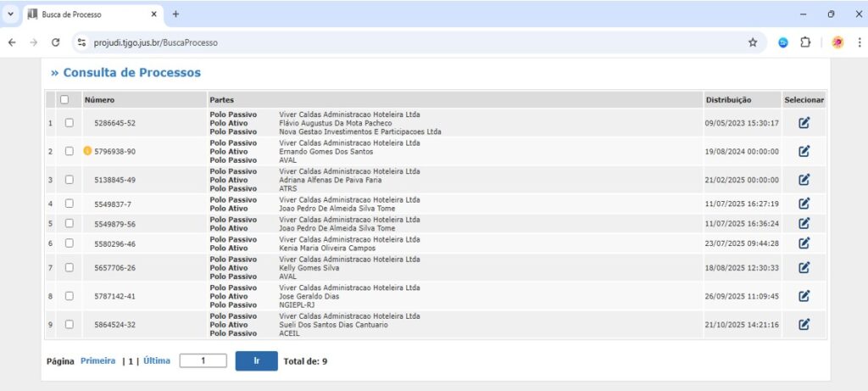Open a new browser tab
Viewport: 868px width, 391px height.
tap(175, 14)
